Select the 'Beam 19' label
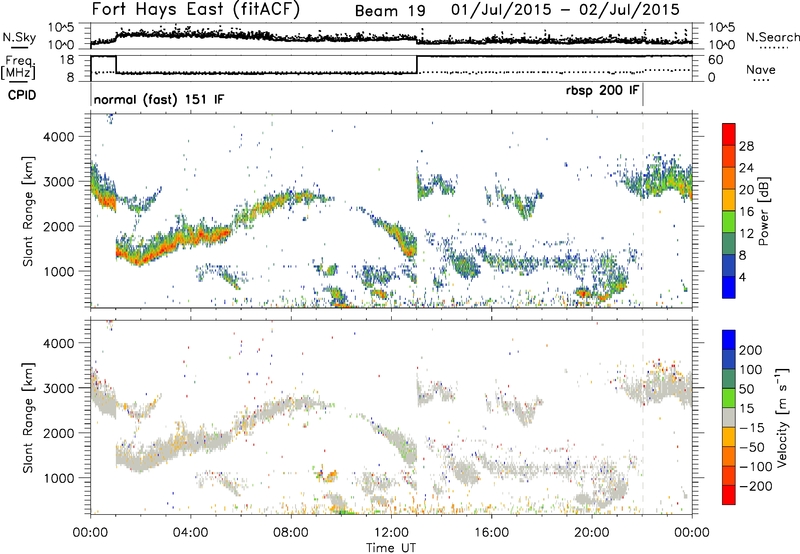 click(x=390, y=11)
